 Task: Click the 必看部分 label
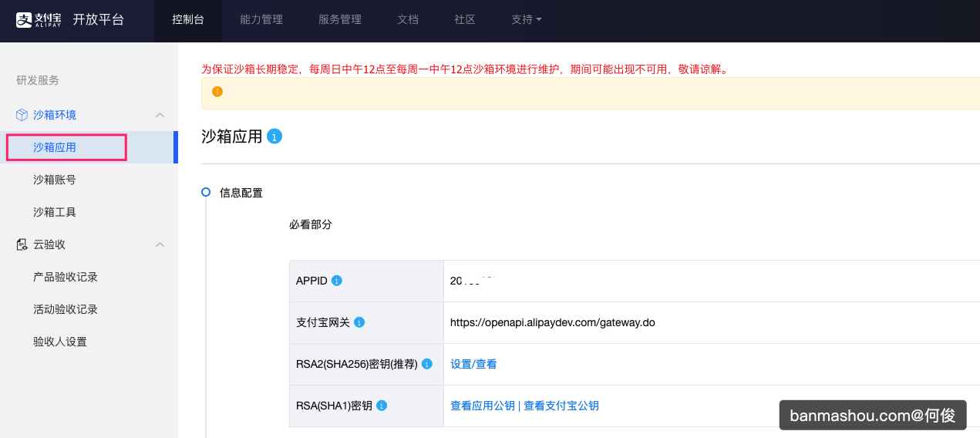(311, 225)
